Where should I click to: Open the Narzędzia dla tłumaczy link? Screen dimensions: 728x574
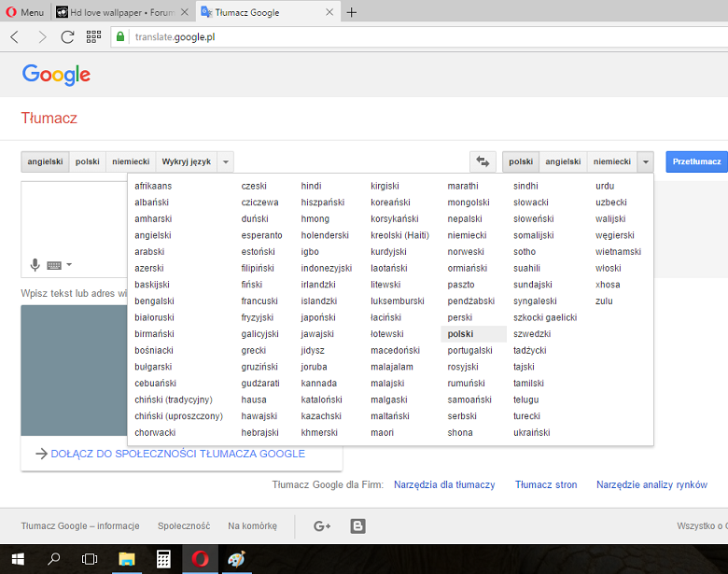[444, 484]
